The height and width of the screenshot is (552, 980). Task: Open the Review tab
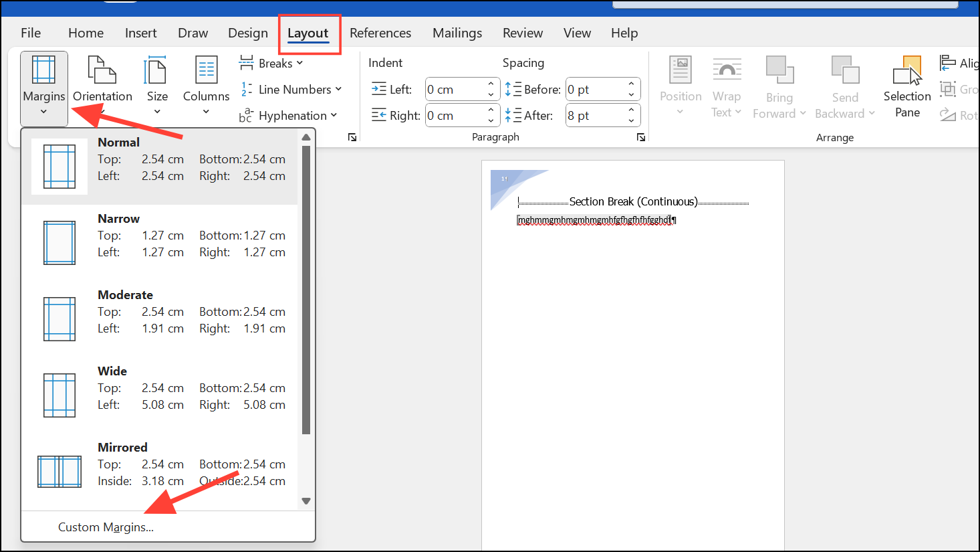pyautogui.click(x=522, y=32)
